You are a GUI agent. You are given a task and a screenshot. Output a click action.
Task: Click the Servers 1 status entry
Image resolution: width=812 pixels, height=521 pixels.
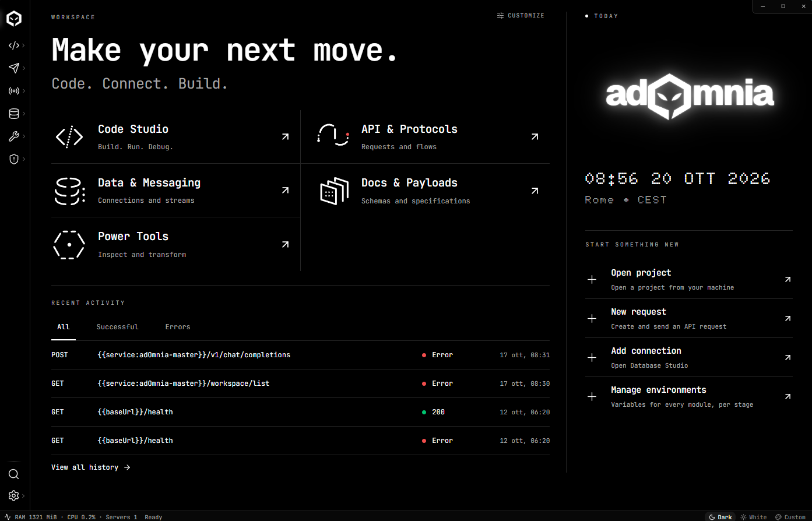[x=121, y=517]
